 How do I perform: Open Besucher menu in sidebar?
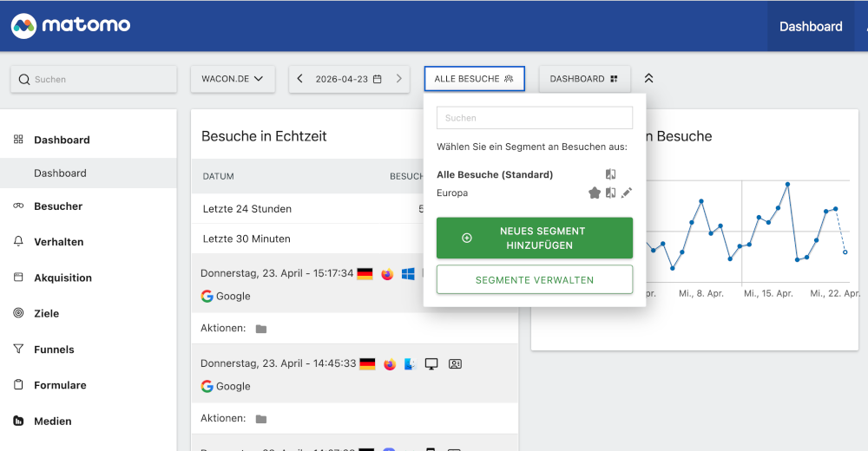point(58,206)
